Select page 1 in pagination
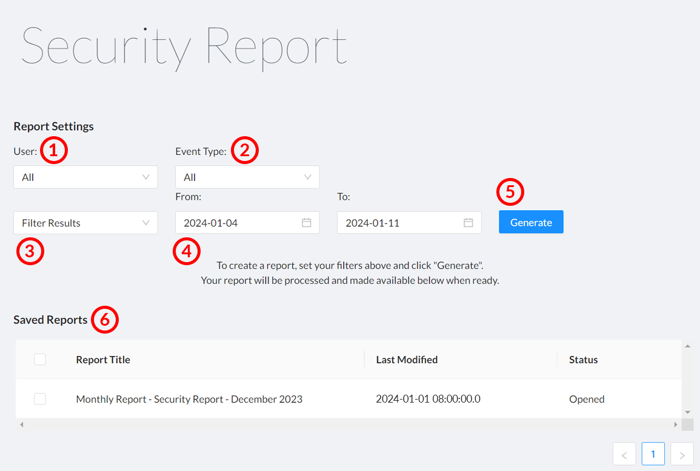This screenshot has width=700, height=471. pyautogui.click(x=652, y=455)
